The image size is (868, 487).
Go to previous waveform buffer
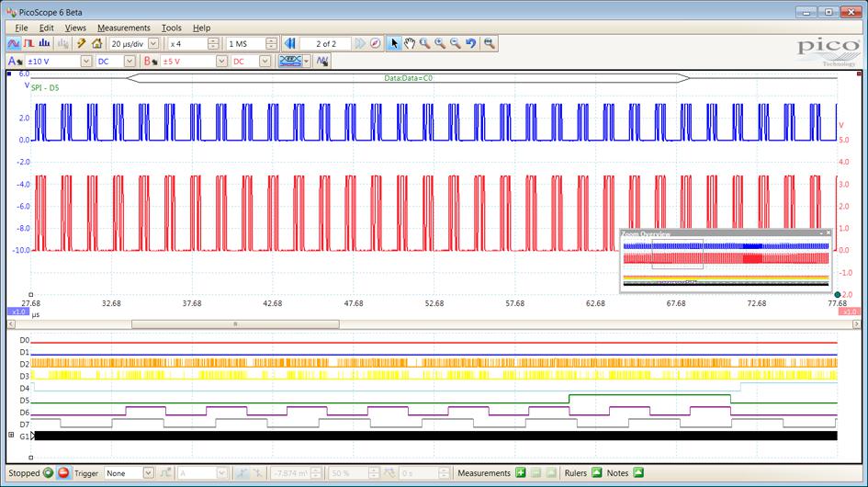290,43
